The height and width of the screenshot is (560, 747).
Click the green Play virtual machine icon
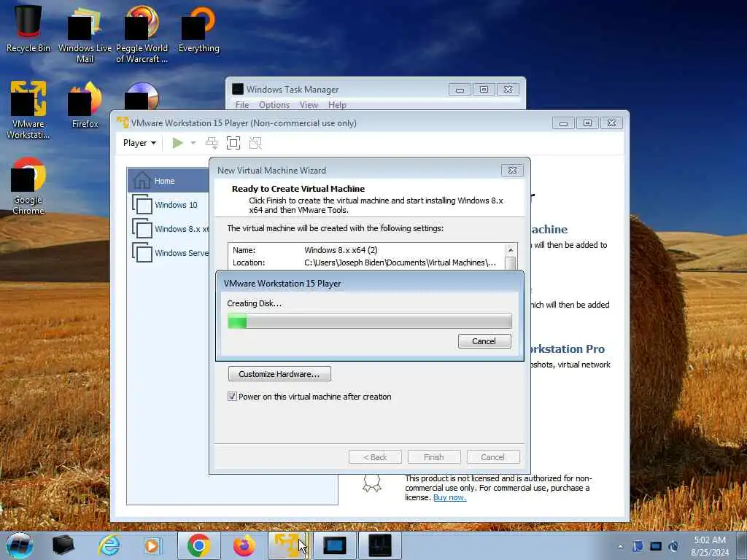(x=178, y=143)
